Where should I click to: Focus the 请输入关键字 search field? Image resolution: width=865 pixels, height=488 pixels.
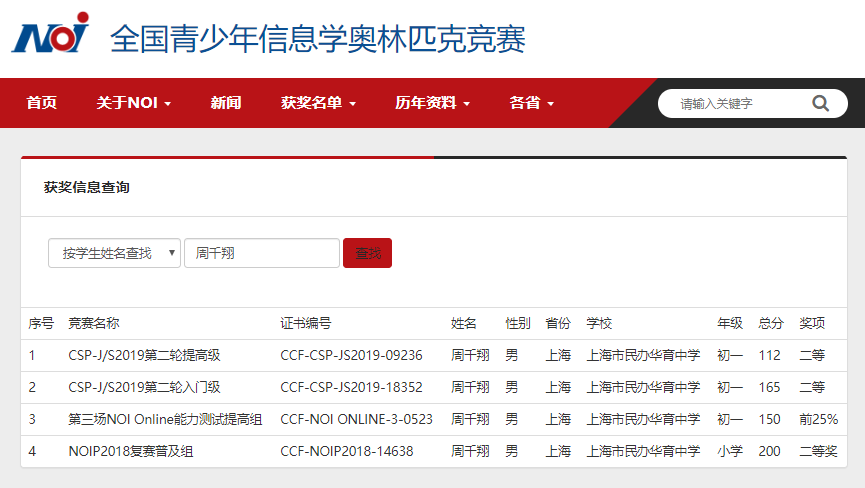[x=752, y=103]
